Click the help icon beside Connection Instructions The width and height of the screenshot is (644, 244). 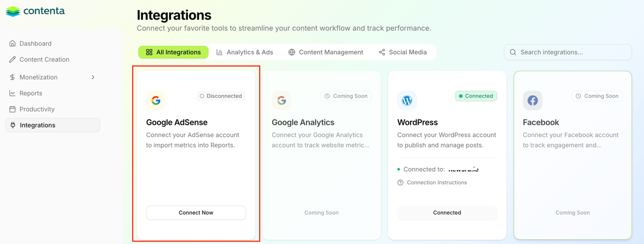(400, 183)
